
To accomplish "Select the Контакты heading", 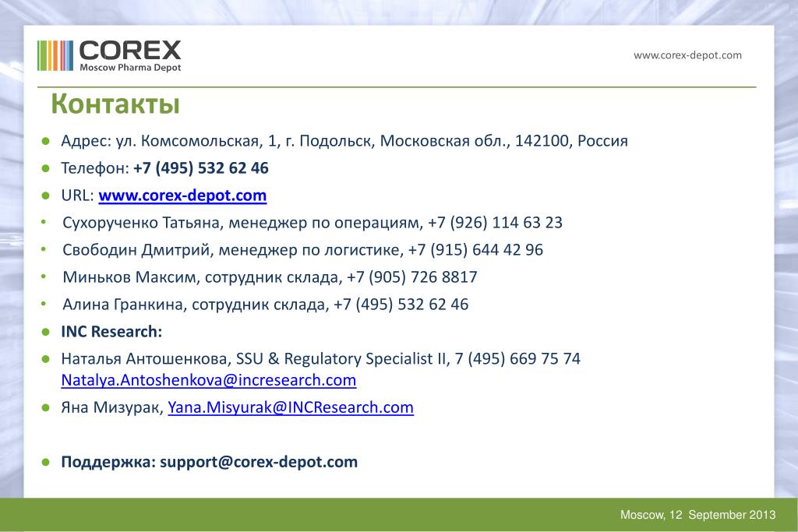I will [115, 104].
